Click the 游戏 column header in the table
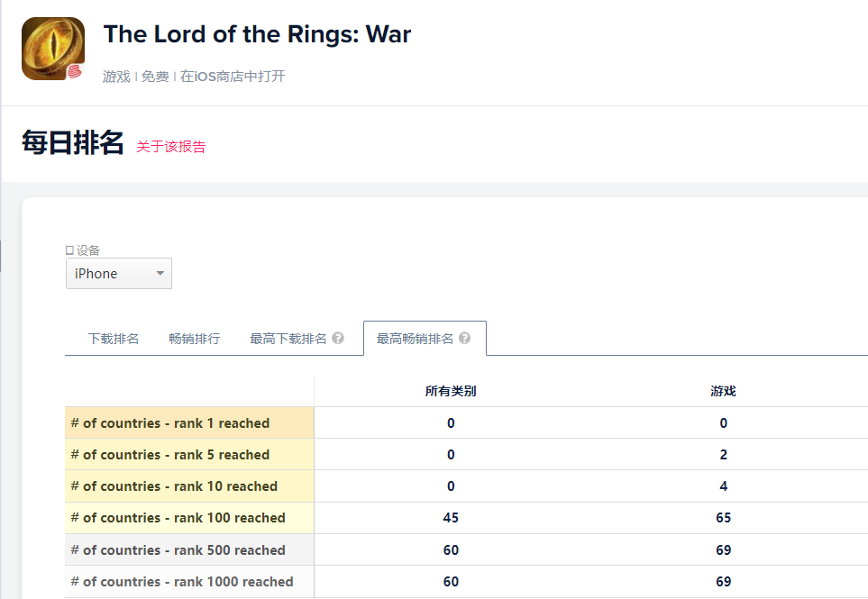Image resolution: width=868 pixels, height=599 pixels. coord(723,391)
